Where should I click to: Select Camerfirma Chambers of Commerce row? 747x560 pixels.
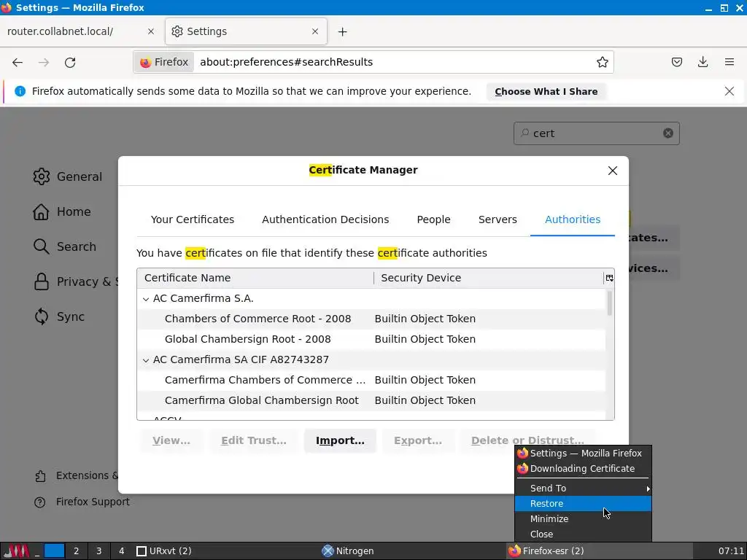click(371, 380)
